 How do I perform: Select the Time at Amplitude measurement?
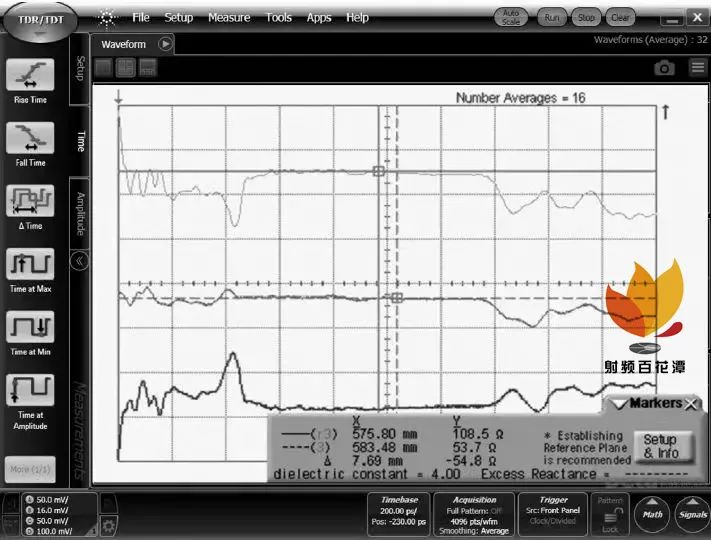coord(30,390)
